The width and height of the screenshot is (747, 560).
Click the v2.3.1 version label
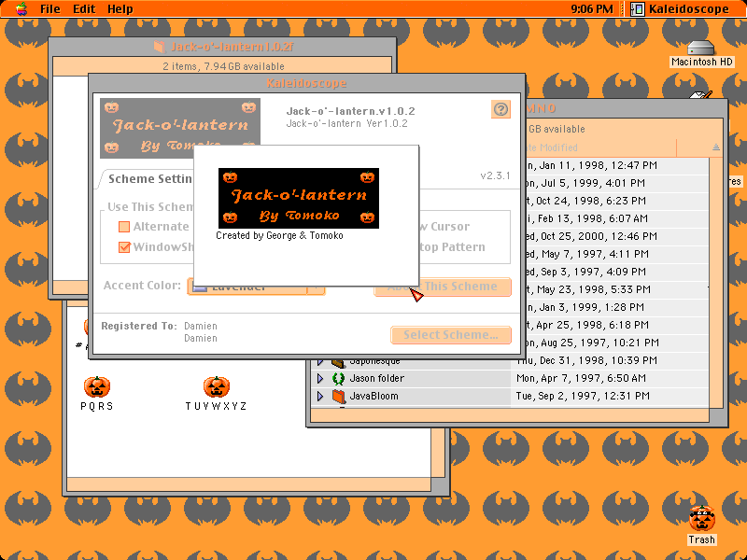pos(495,175)
